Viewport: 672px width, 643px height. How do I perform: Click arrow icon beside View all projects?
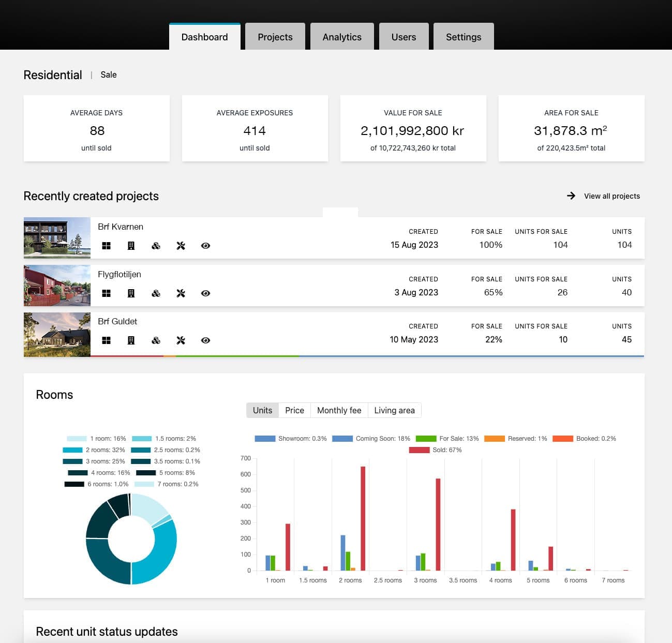click(x=571, y=196)
